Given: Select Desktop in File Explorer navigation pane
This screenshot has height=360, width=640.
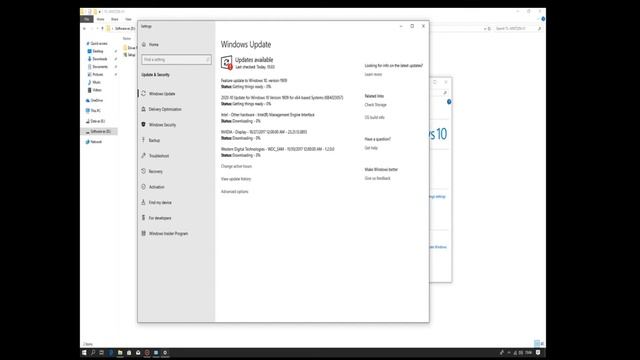Looking at the screenshot, I should coord(98,51).
